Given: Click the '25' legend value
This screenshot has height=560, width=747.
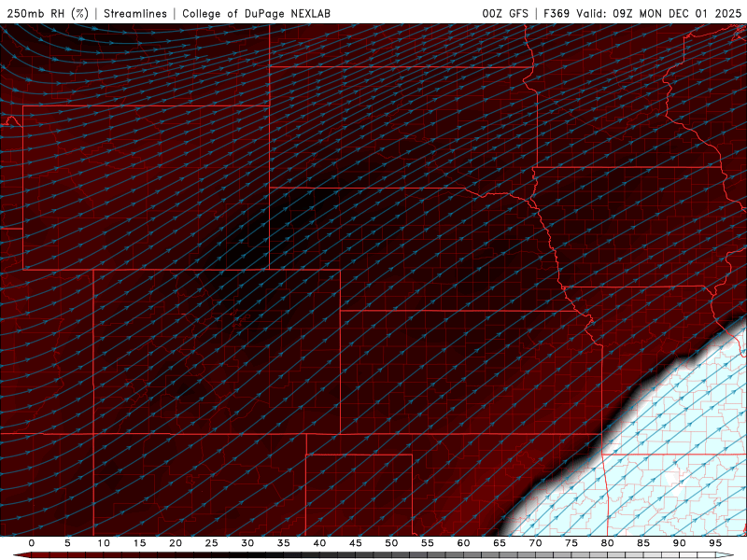Looking at the screenshot, I should pos(212,543).
